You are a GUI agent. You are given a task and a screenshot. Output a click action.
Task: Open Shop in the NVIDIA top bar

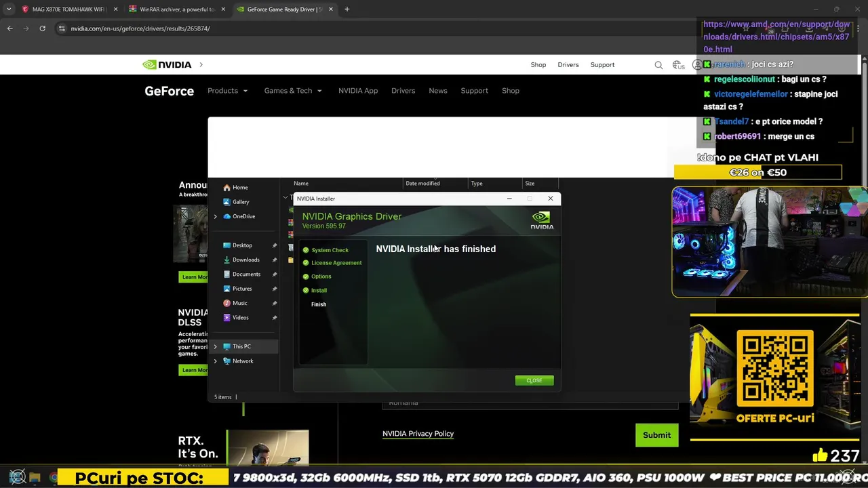[538, 65]
